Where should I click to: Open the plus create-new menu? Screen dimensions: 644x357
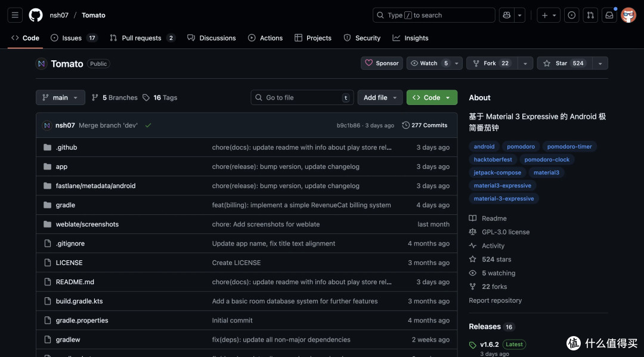tap(549, 15)
